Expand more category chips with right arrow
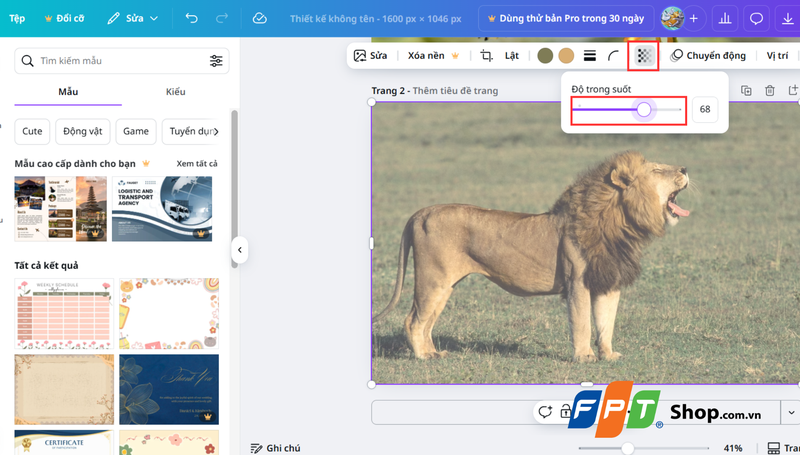Viewport: 800px width, 455px height. click(x=216, y=132)
